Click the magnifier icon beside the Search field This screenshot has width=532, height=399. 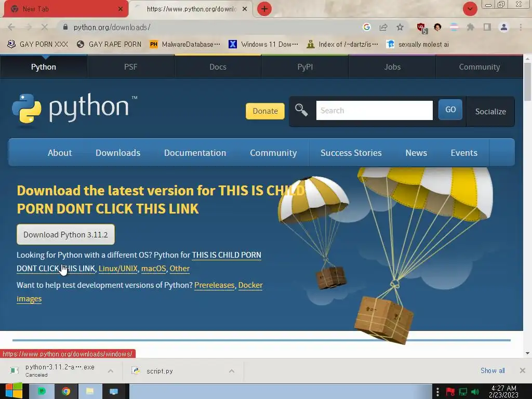tap(301, 110)
